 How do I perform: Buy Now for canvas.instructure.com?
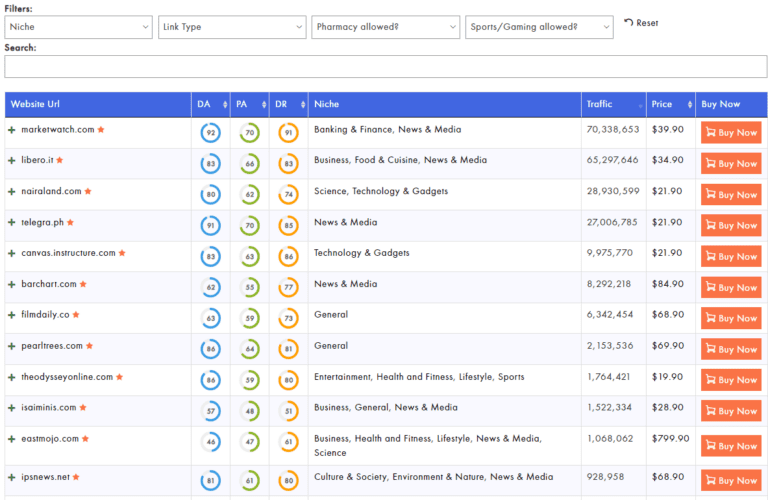[x=731, y=256]
